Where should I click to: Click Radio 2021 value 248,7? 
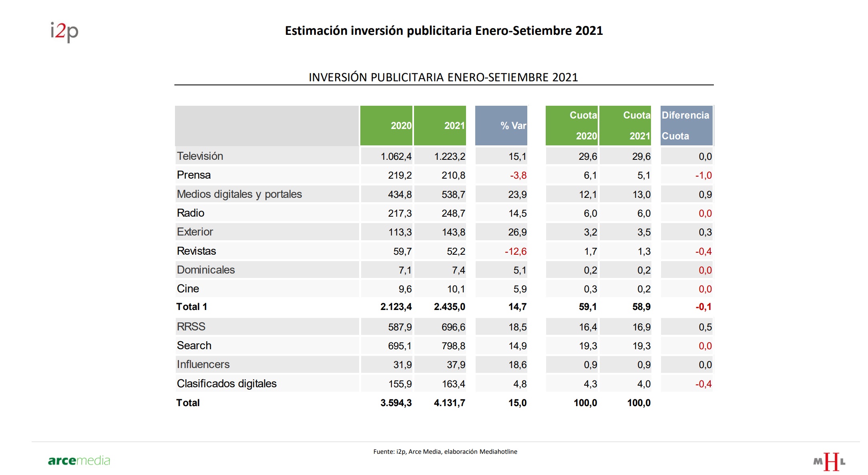[x=453, y=213]
